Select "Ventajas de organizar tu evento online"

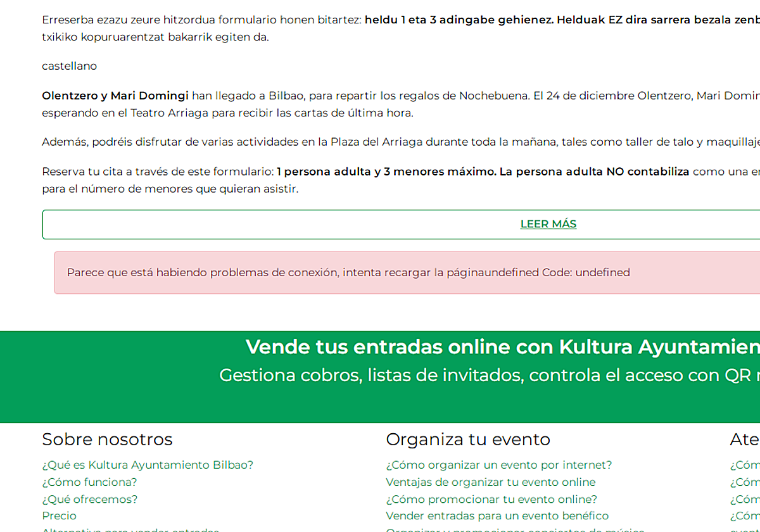tap(490, 481)
